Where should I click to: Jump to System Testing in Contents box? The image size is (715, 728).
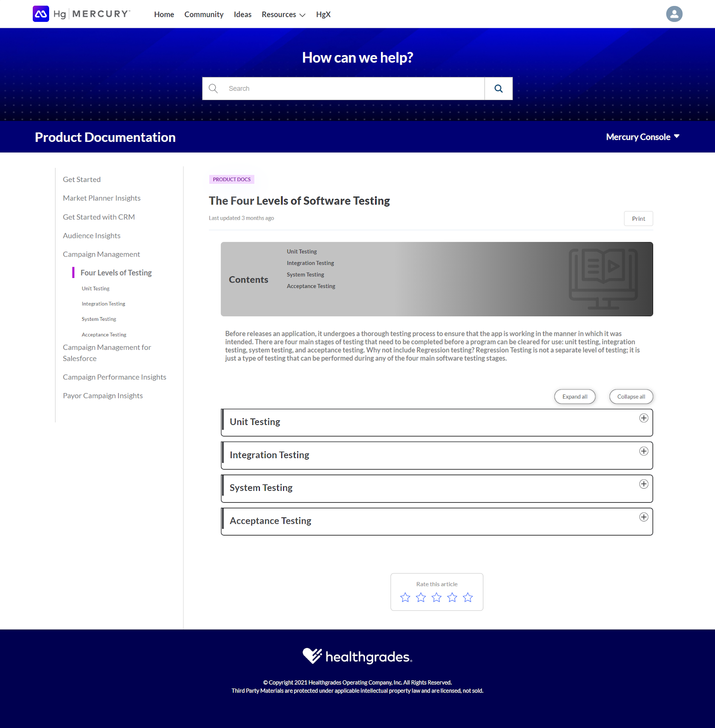pos(305,275)
